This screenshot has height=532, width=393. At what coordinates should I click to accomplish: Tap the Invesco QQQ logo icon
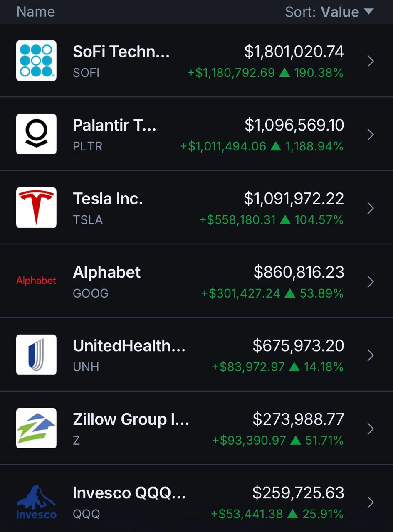(36, 502)
